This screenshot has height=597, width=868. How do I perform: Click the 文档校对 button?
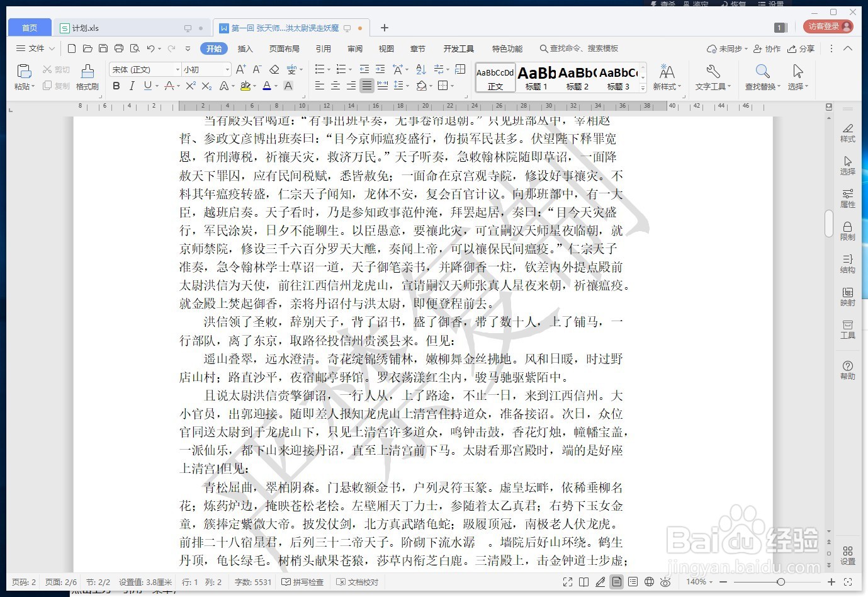[x=357, y=582]
